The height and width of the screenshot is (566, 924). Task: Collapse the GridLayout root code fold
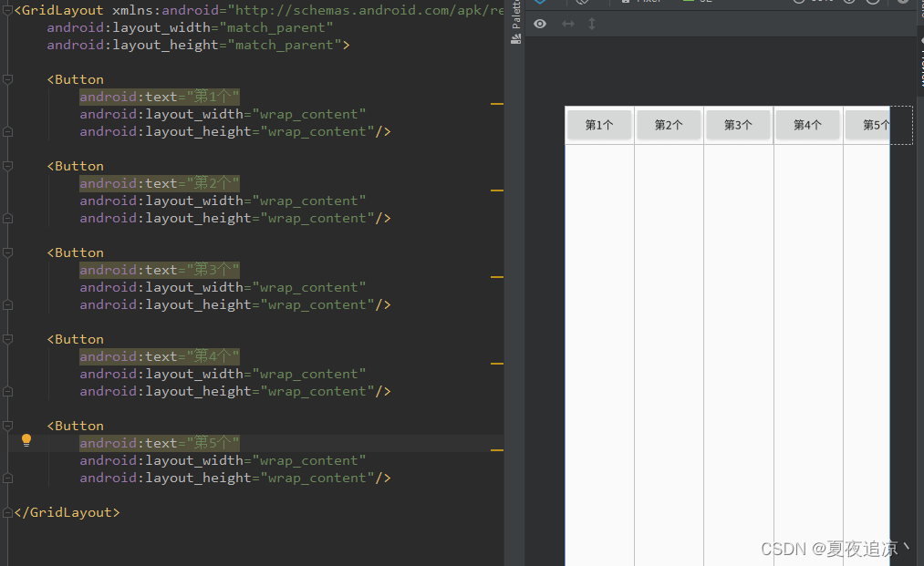[7, 10]
